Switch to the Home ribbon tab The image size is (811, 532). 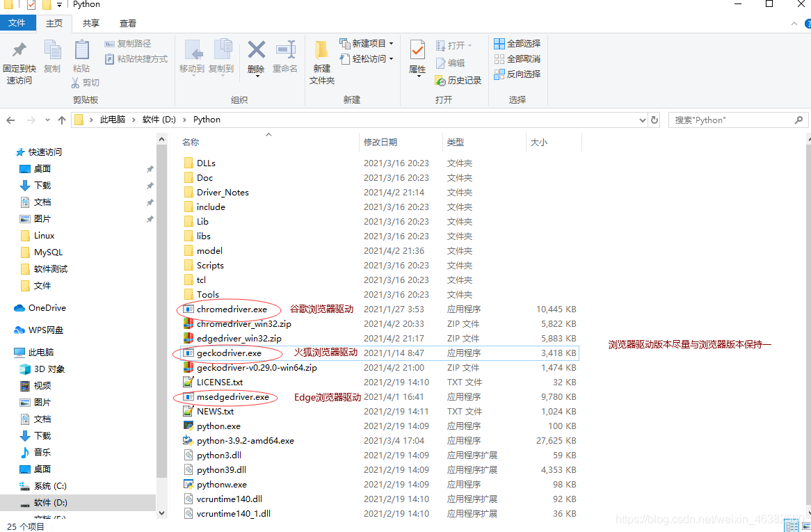point(54,23)
